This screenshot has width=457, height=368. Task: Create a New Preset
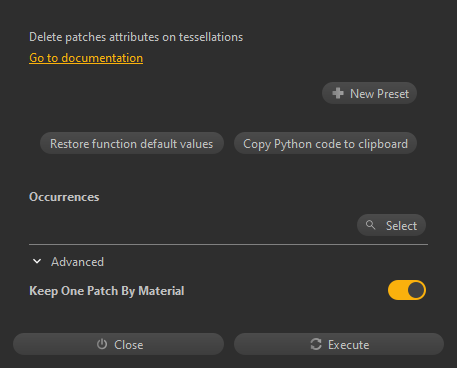click(x=369, y=93)
